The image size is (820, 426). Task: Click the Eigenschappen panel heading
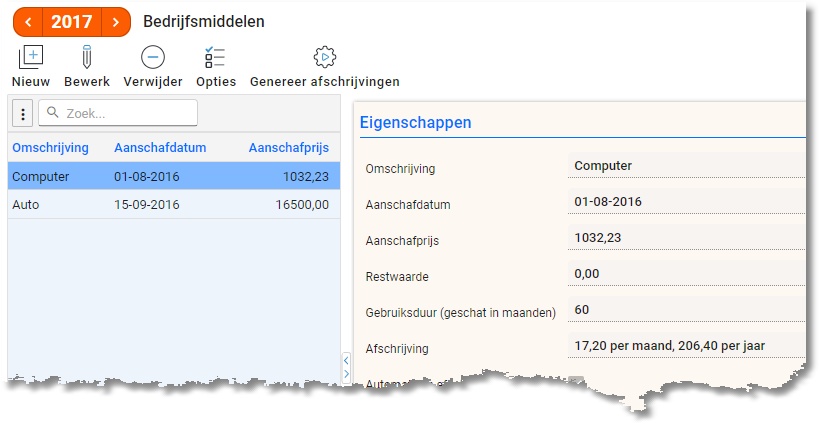coord(416,122)
